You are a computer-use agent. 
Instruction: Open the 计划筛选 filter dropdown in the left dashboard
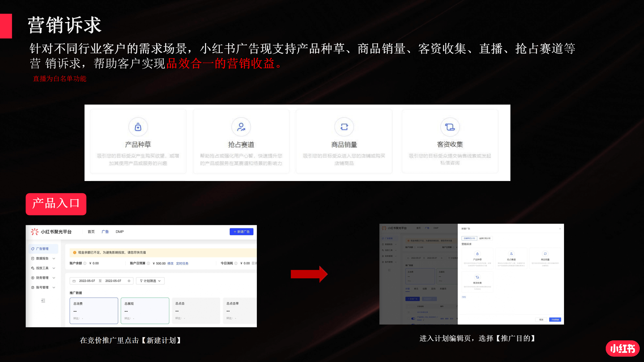[x=150, y=281]
